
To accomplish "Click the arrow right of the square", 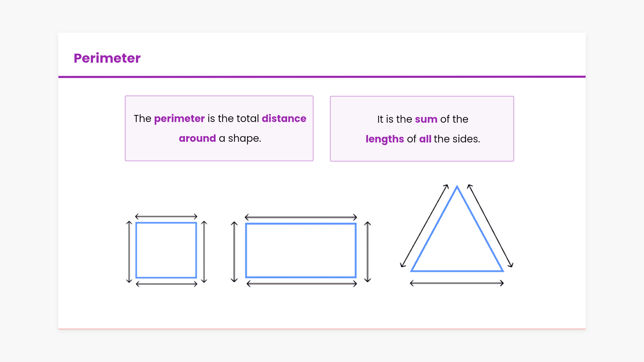I will point(204,251).
